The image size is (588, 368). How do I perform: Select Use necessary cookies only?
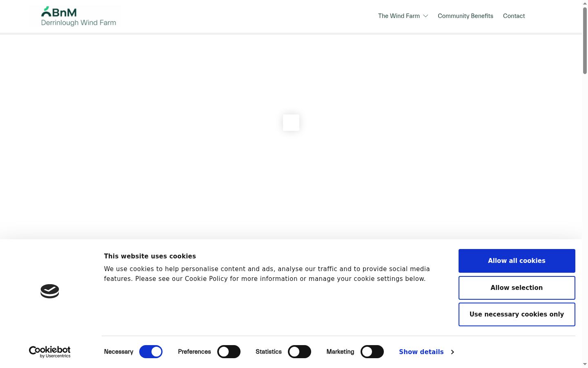(517, 314)
